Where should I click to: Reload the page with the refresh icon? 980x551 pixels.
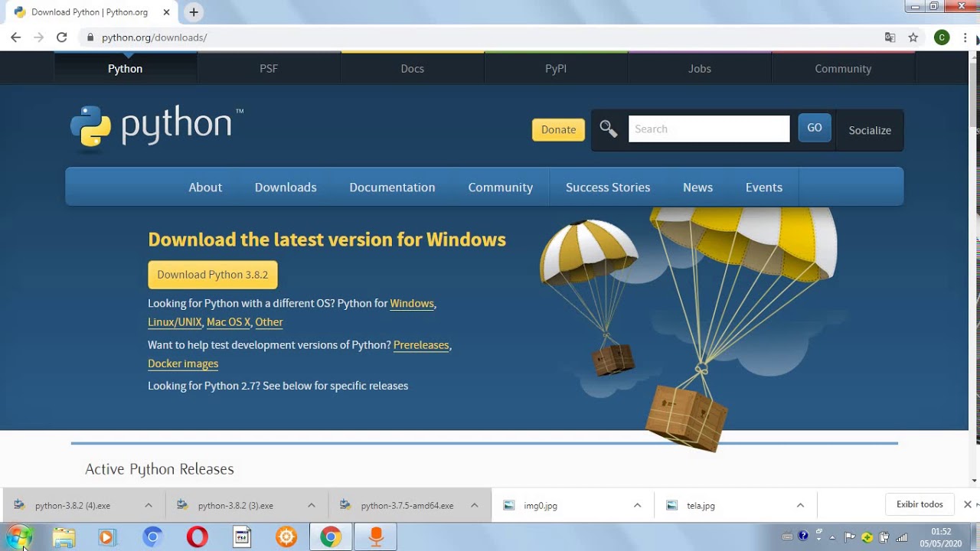pyautogui.click(x=62, y=37)
